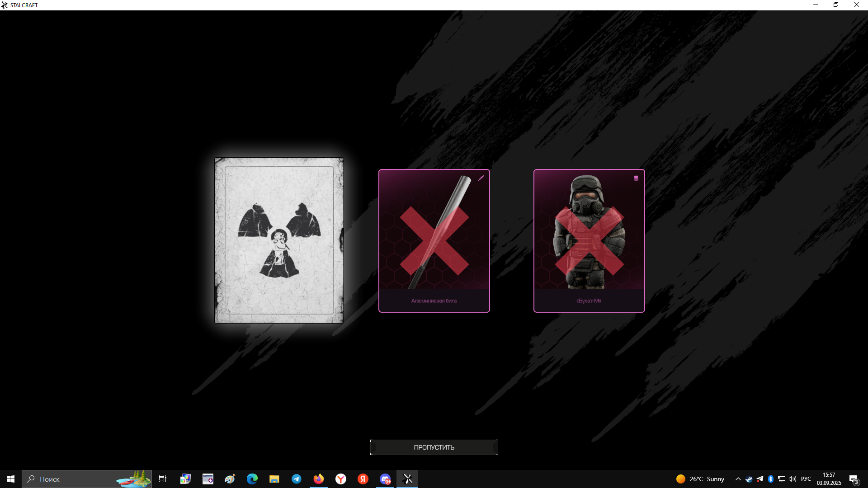Click the Алюминиевая бита card label
This screenshot has width=868, height=488.
[x=434, y=301]
